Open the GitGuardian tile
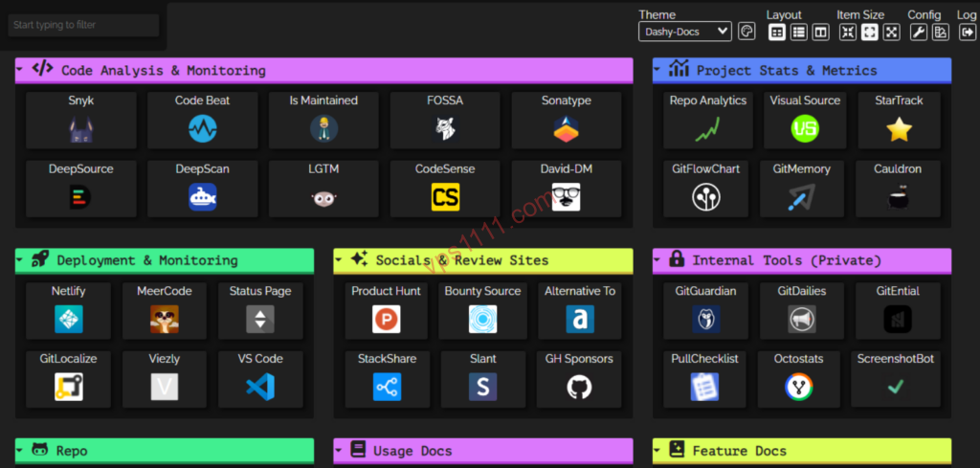Viewport: 980px width, 468px height. (706, 310)
